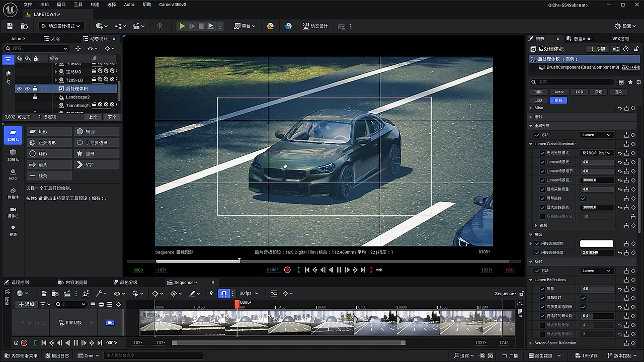Open the 构建 menu
The height and width of the screenshot is (362, 644).
(95, 5)
